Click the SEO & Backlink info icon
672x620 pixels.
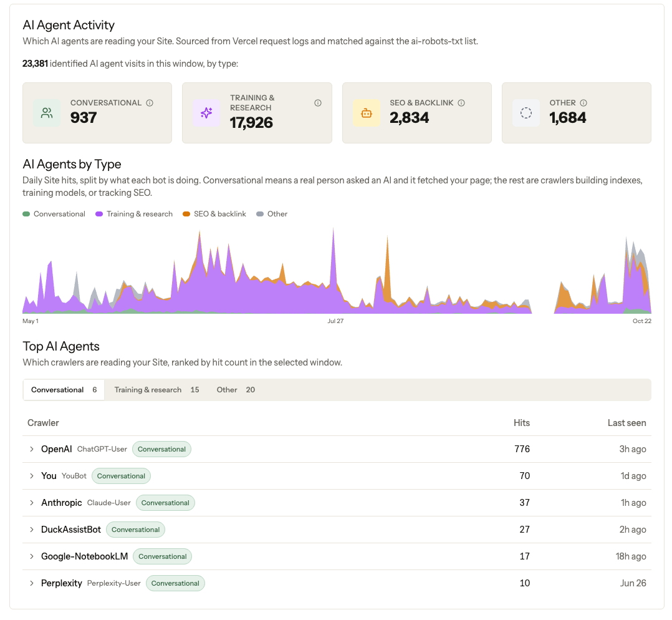point(461,103)
